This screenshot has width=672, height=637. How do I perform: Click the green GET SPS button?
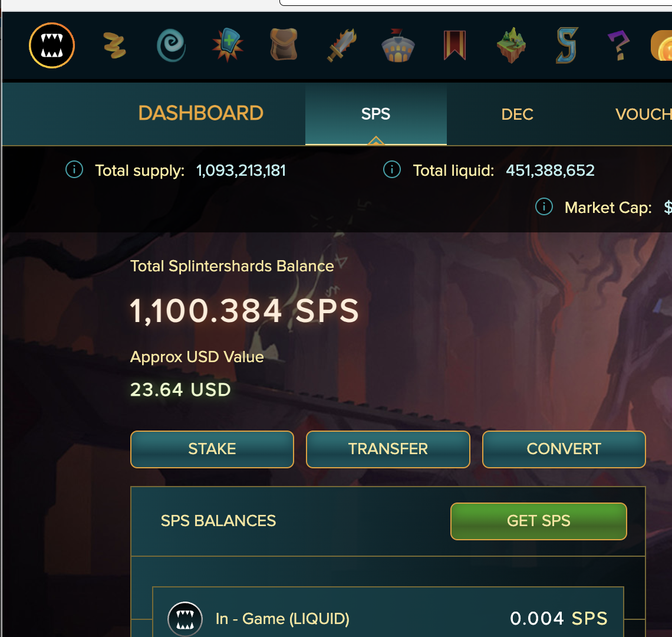point(539,521)
